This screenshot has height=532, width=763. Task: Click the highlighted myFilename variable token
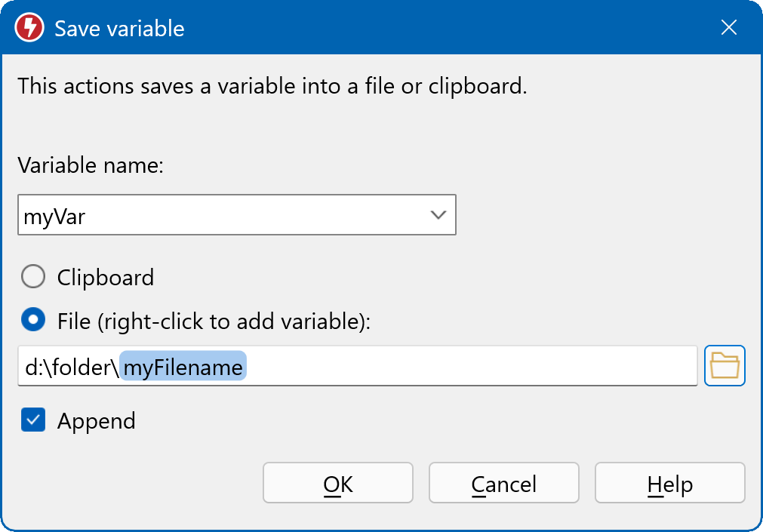point(183,367)
